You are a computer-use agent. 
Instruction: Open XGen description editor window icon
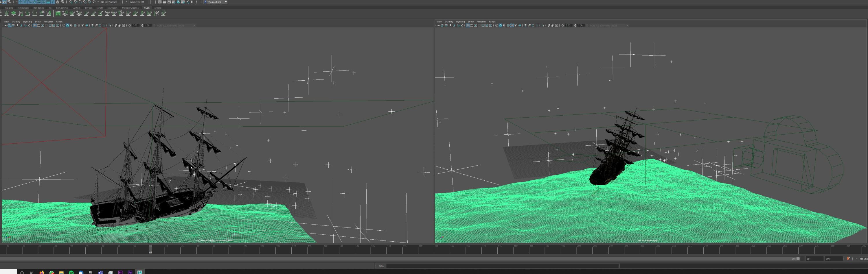pos(58,14)
